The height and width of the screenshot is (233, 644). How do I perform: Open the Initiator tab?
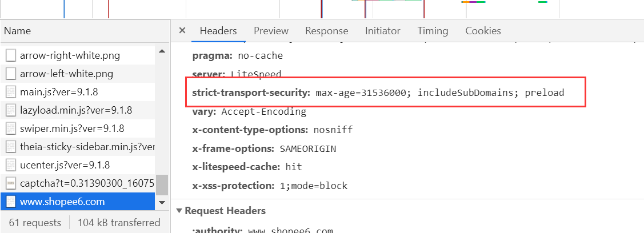pyautogui.click(x=383, y=31)
